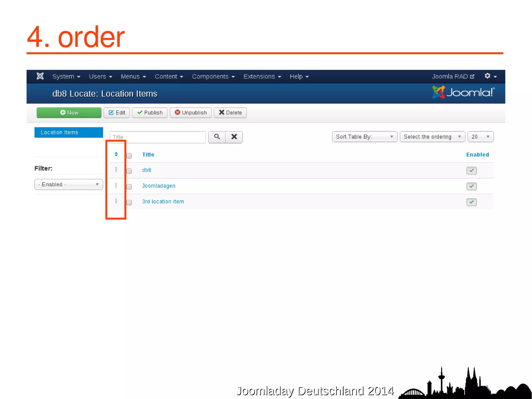Check the select-all checkbox in header

[x=129, y=155]
